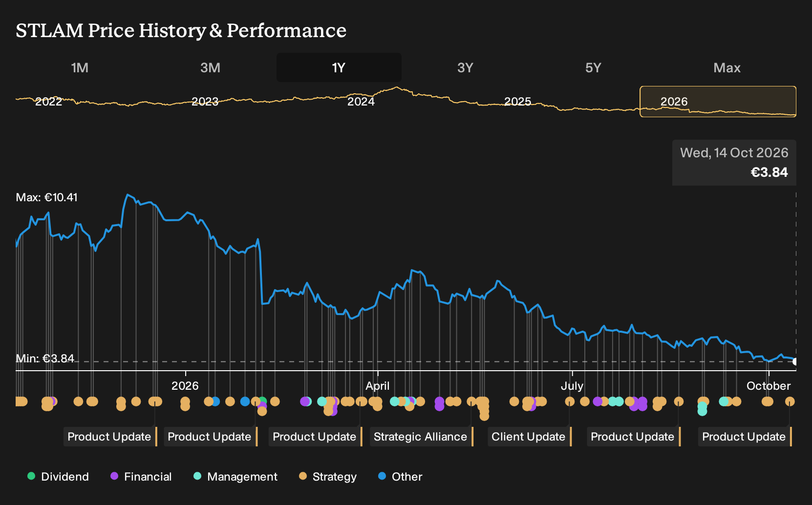Click the purple Financial legend dot

tap(114, 476)
